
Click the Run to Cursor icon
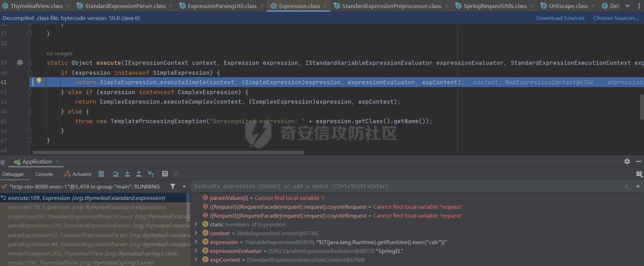pos(151,174)
